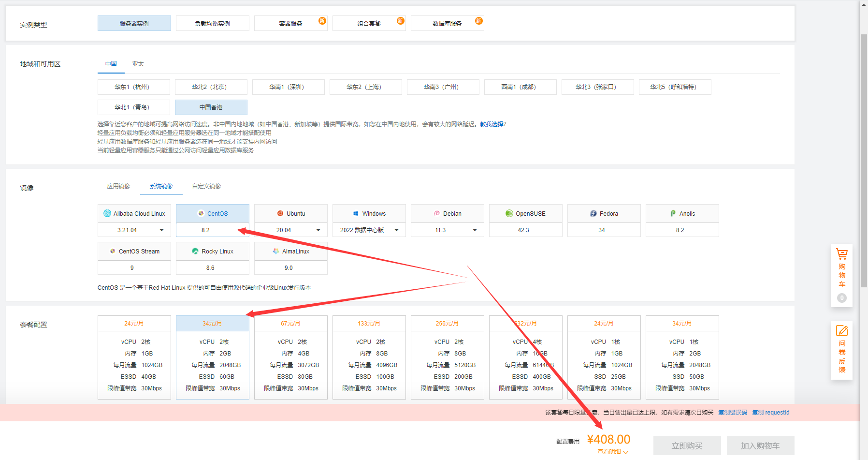Image resolution: width=868 pixels, height=460 pixels.
Task: Open the shopping cart icon in sidebar
Action: [842, 254]
